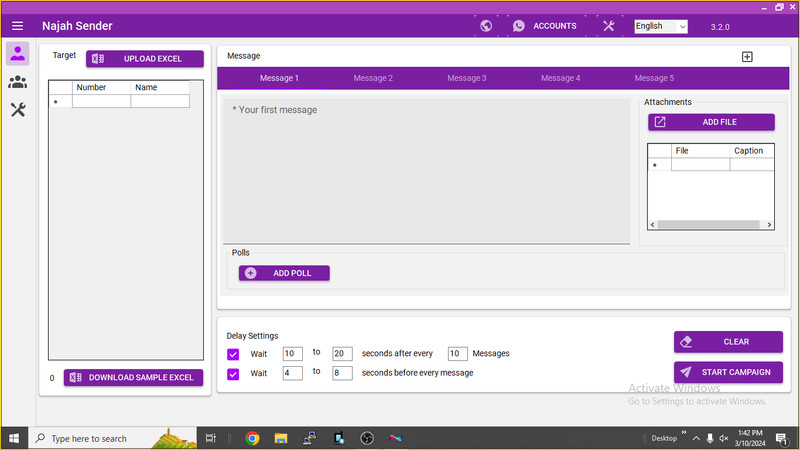Screen dimensions: 800x450
Task: Open Task View on the taskbar
Action: (x=210, y=438)
